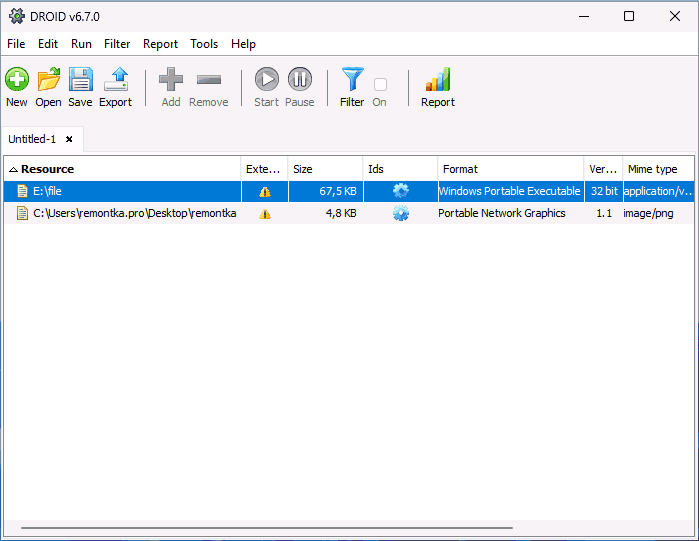Click the Ids gear icon in remontka row
Screen dimensions: 699x541
401,213
